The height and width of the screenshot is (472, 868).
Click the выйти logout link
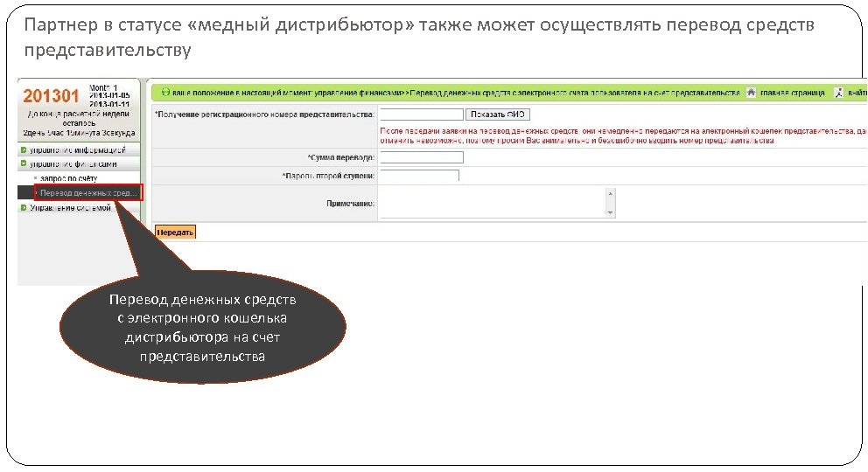(857, 93)
